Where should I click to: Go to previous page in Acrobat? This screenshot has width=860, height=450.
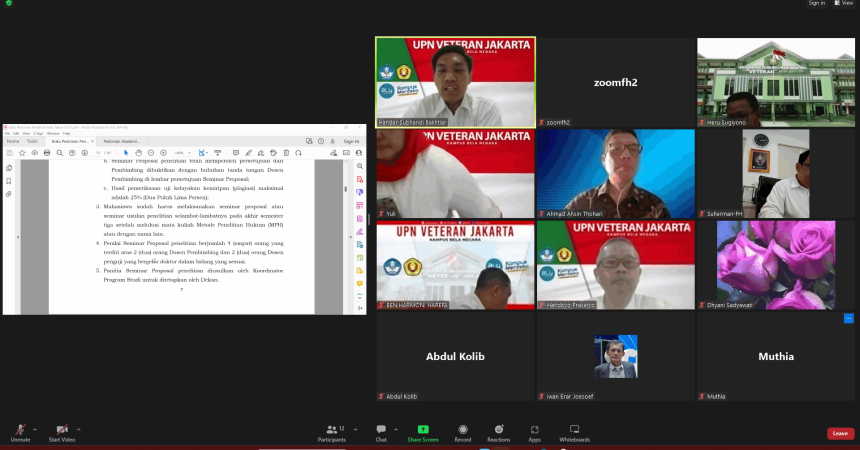click(72, 153)
